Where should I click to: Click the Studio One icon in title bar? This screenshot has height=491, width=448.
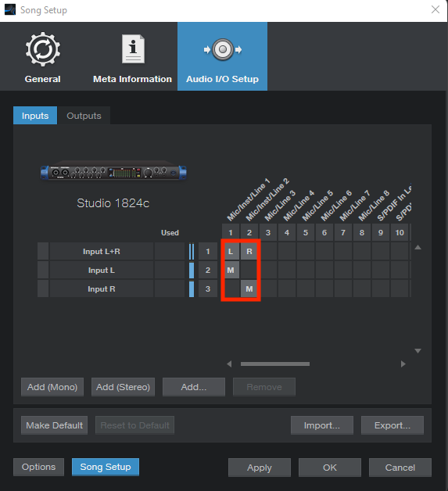pos(9,9)
